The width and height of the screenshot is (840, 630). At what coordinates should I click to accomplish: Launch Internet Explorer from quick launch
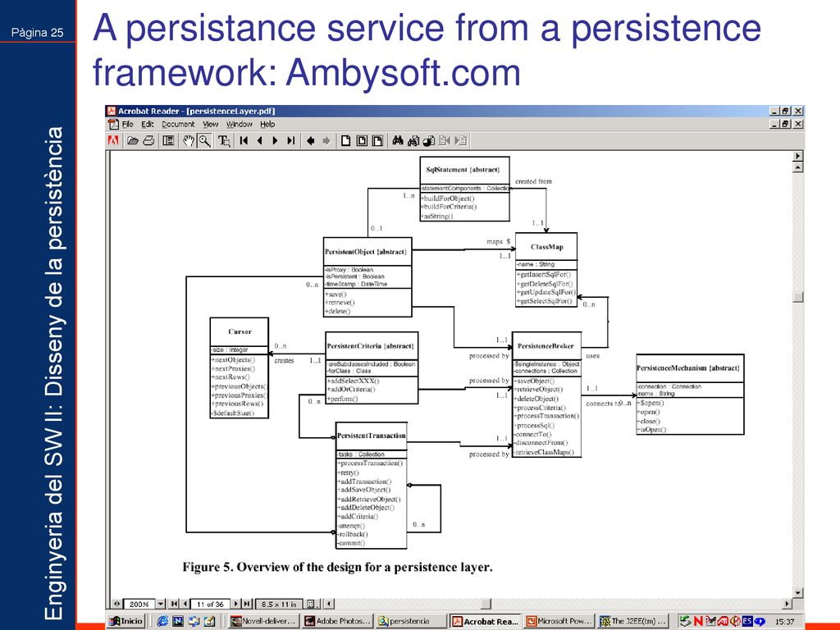pos(162,622)
